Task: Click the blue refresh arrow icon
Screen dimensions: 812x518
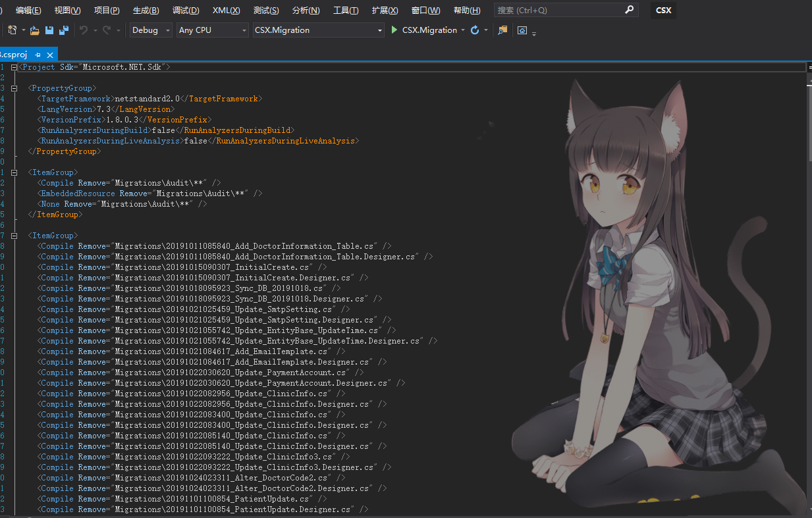Action: [x=475, y=30]
